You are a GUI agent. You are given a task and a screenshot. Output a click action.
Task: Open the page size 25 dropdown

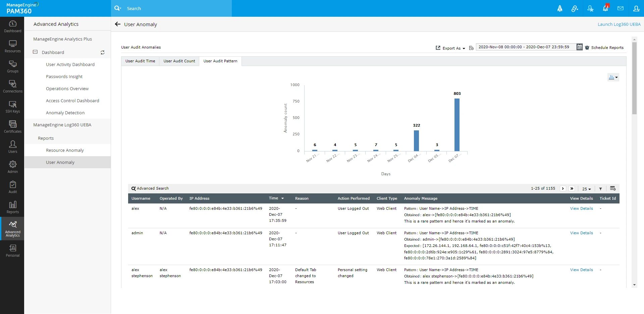[586, 189]
